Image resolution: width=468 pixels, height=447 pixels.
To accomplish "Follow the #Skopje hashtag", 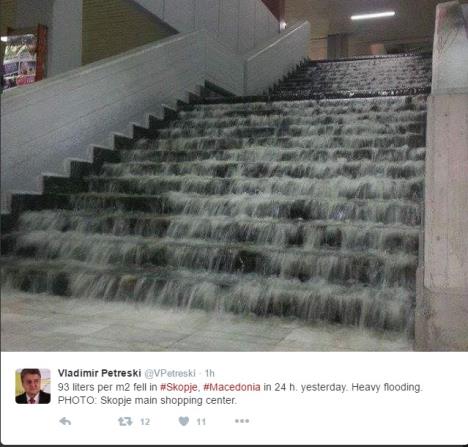I will 179,387.
